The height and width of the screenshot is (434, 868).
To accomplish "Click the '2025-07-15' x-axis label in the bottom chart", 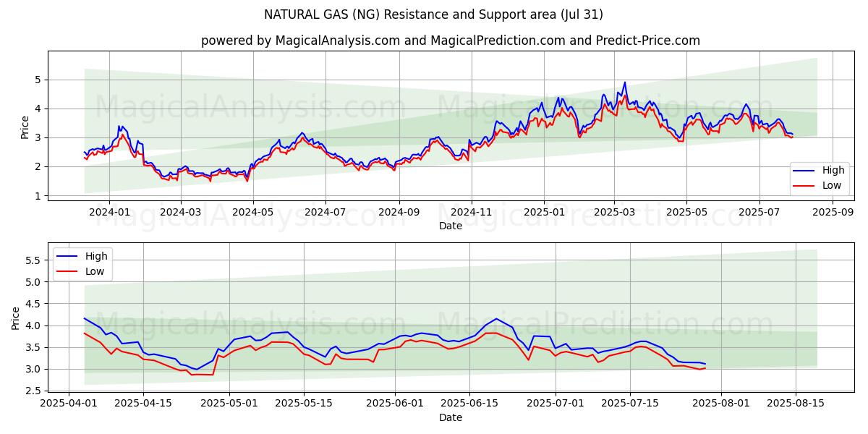I will pos(629,404).
